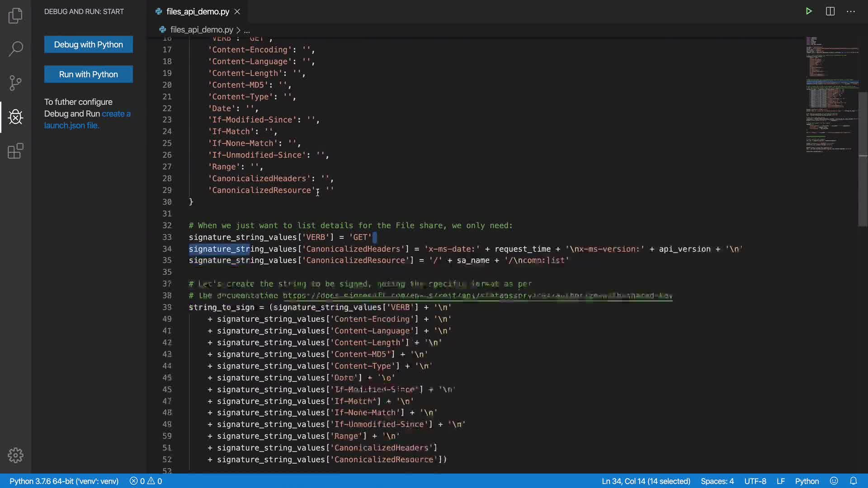Image resolution: width=868 pixels, height=488 pixels.
Task: Change Spaces: 4 indentation setting
Action: 717,481
